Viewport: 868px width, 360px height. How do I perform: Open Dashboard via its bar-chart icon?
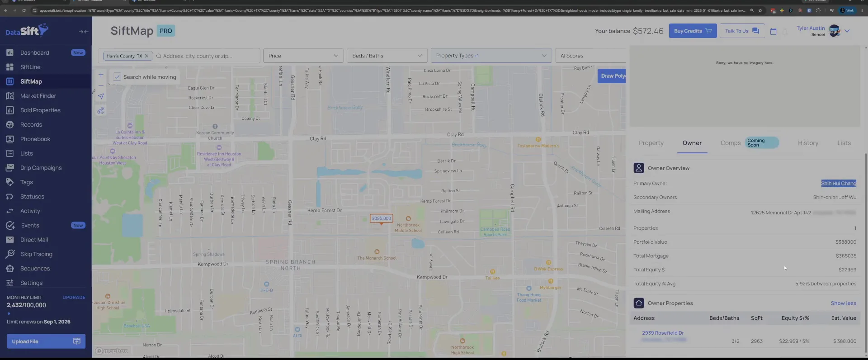coord(10,52)
